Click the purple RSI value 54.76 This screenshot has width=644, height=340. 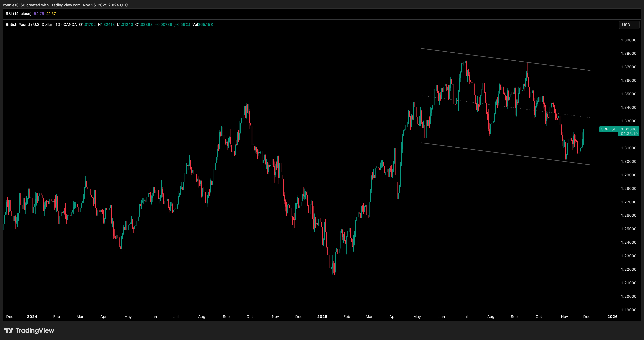(39, 14)
